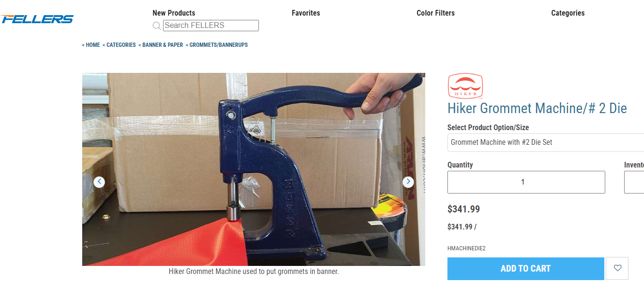Add product to favorites with heart icon
Image resolution: width=644 pixels, height=291 pixels.
coord(618,268)
